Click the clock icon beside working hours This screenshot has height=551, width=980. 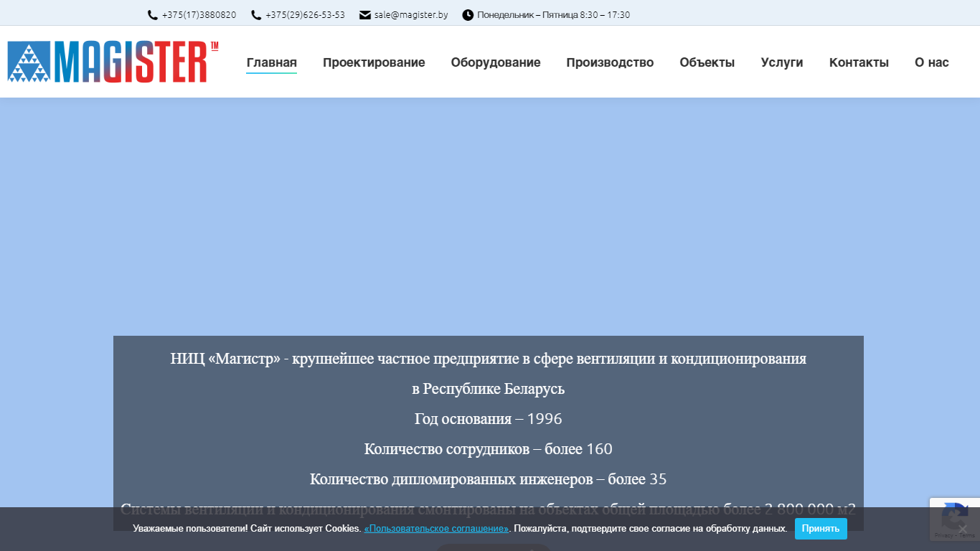468,15
